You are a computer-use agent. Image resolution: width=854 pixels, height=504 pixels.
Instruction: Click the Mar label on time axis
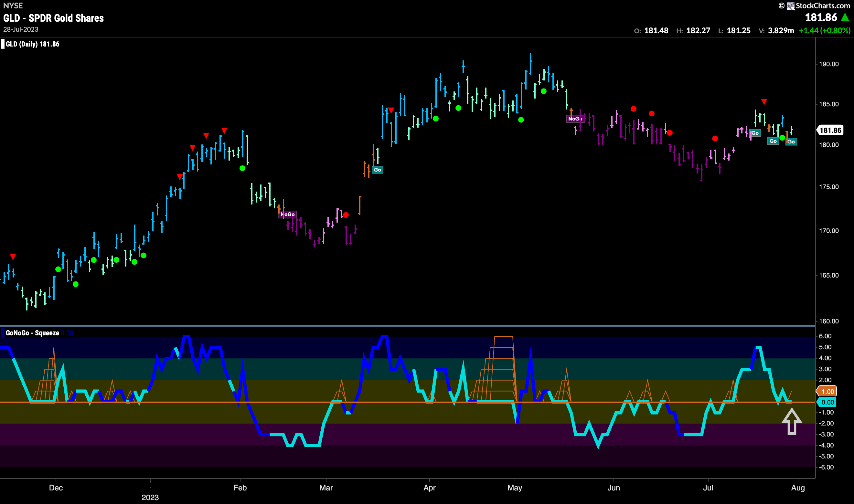[326, 488]
